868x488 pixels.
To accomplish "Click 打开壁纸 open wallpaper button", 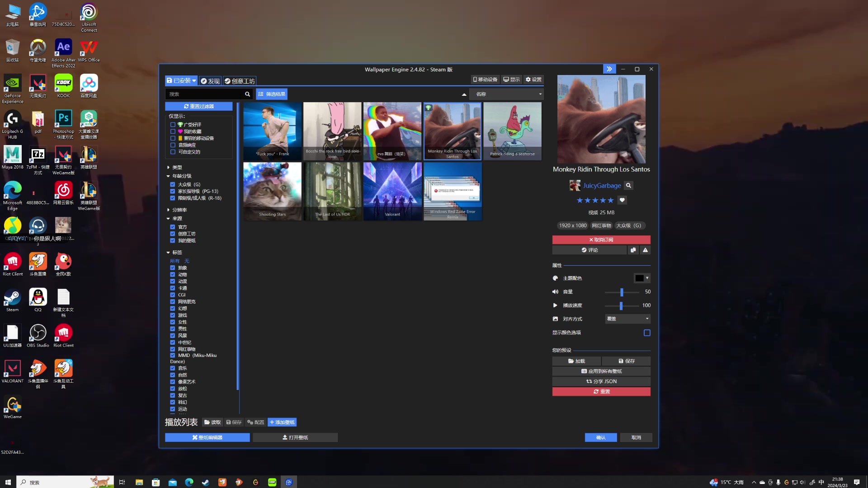I will tap(295, 437).
